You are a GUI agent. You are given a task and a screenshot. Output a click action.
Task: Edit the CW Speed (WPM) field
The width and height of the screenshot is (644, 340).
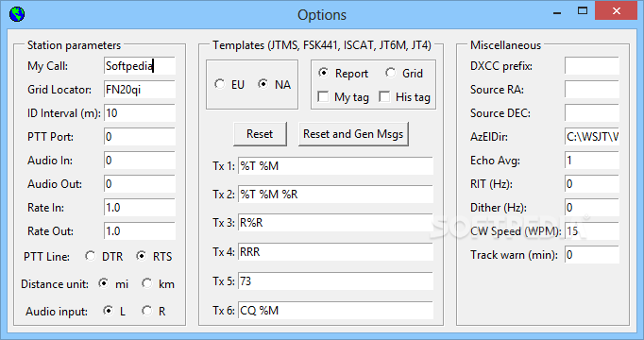(592, 231)
